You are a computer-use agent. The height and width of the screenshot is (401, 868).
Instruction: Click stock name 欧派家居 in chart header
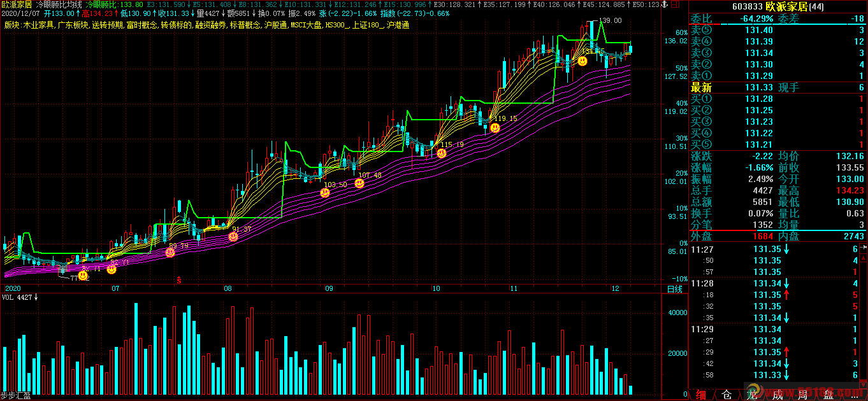coord(17,4)
